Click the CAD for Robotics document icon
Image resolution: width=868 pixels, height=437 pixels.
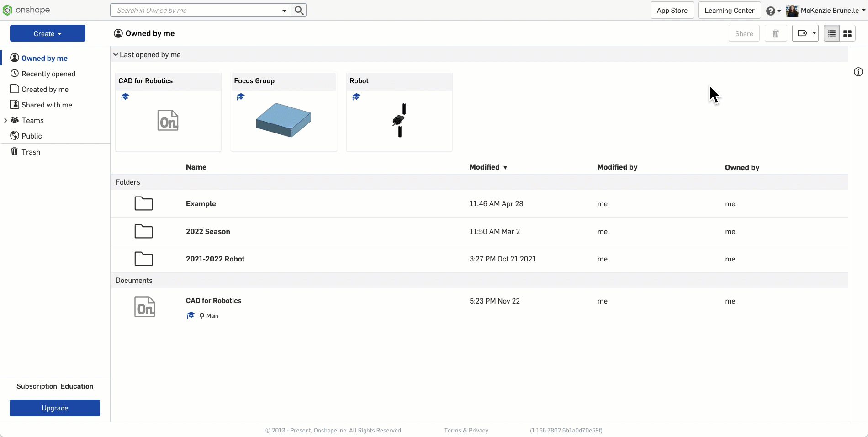(x=145, y=307)
